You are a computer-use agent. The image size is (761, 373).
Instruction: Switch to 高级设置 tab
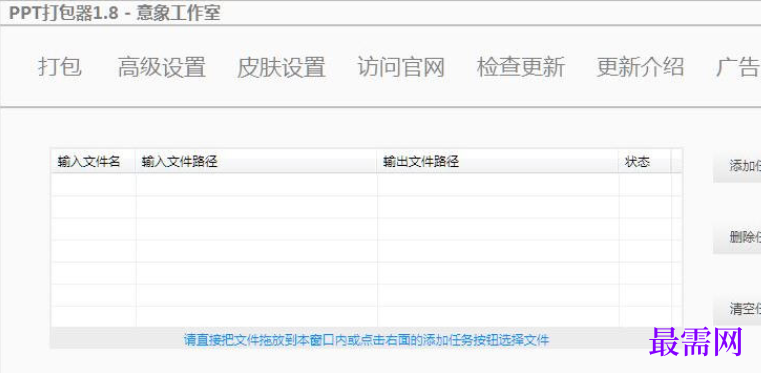point(162,67)
